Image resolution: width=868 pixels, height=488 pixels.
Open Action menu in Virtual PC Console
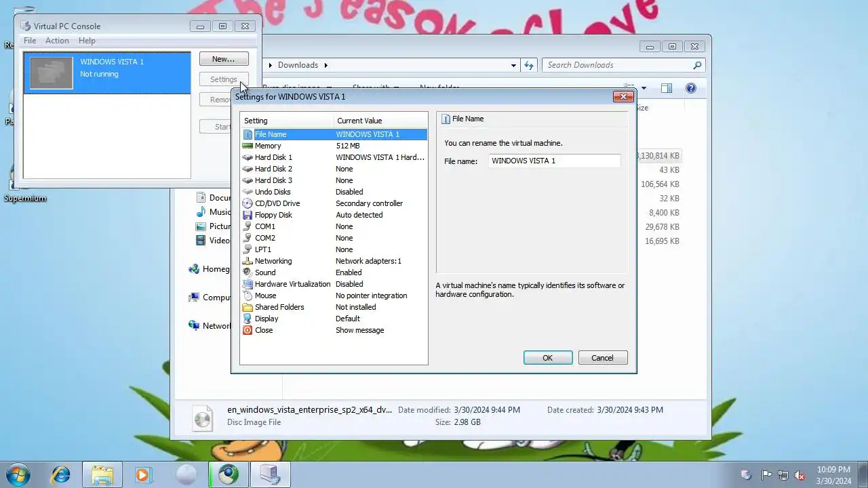coord(57,41)
